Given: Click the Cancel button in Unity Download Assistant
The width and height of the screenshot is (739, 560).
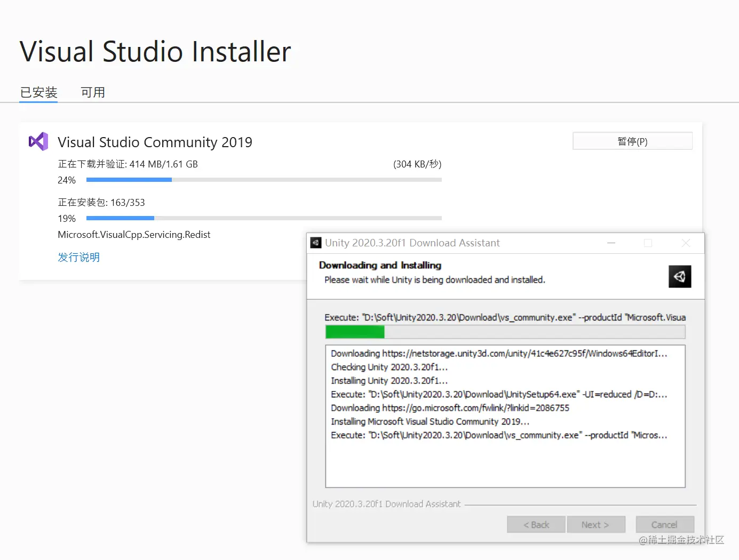Looking at the screenshot, I should (x=664, y=524).
